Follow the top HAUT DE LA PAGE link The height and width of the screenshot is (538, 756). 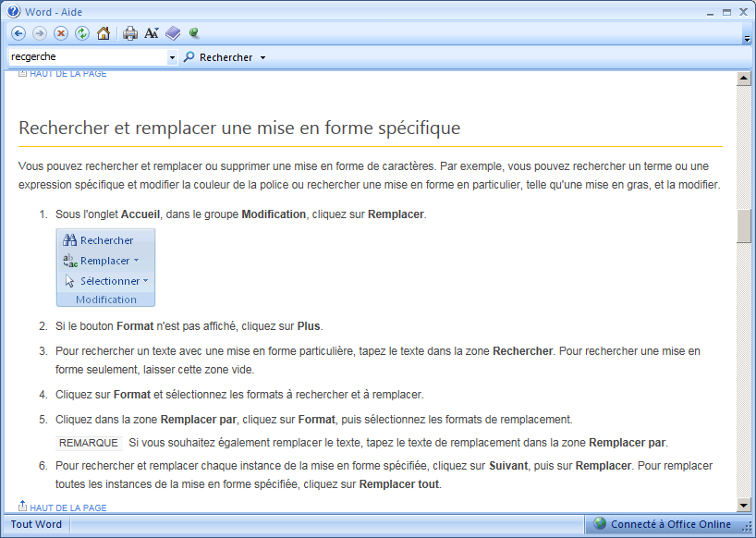click(x=68, y=74)
